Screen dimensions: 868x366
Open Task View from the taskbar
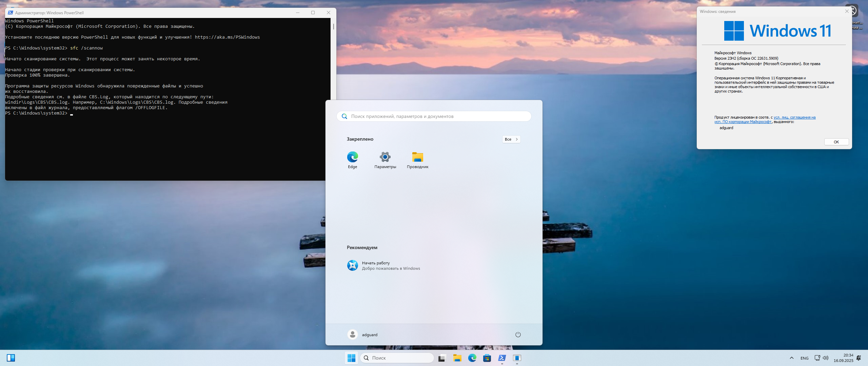click(x=441, y=358)
